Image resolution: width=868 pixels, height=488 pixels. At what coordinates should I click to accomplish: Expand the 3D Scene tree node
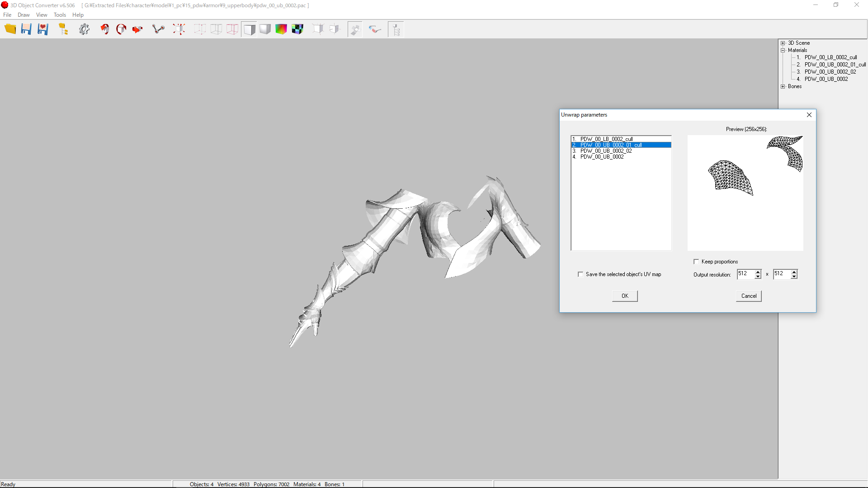click(783, 43)
